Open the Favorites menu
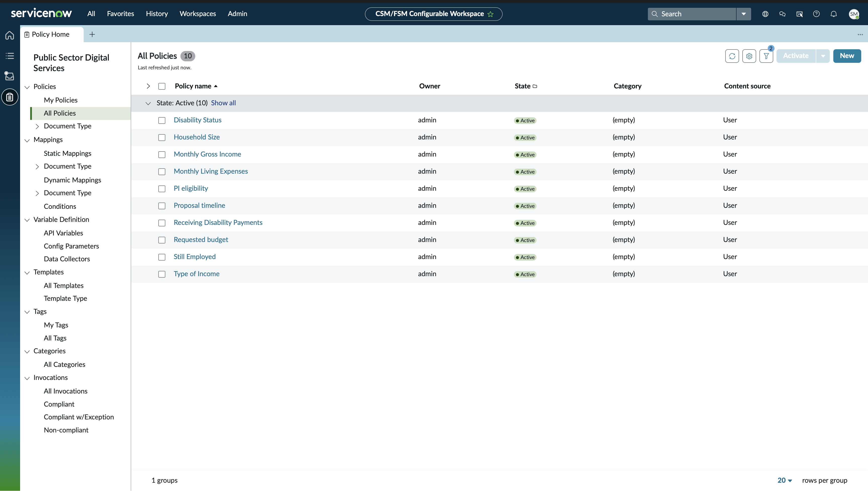Viewport: 868px width, 491px height. click(120, 14)
